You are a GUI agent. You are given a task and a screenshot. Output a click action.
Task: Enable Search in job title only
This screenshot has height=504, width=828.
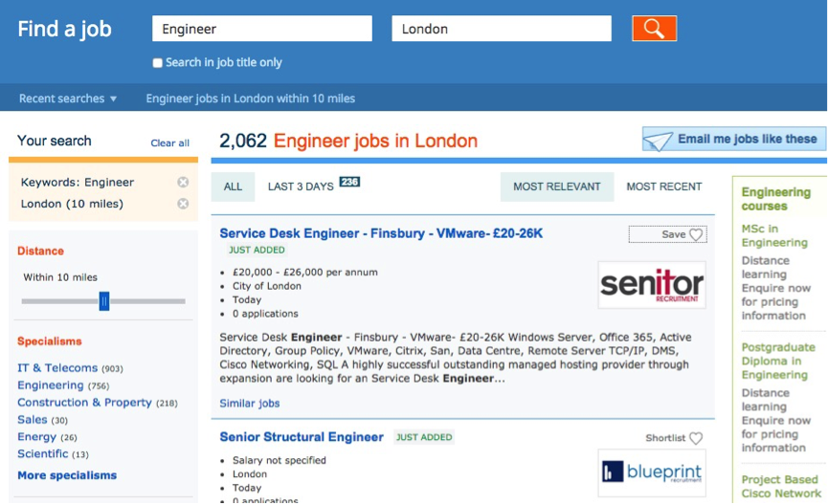click(x=157, y=63)
